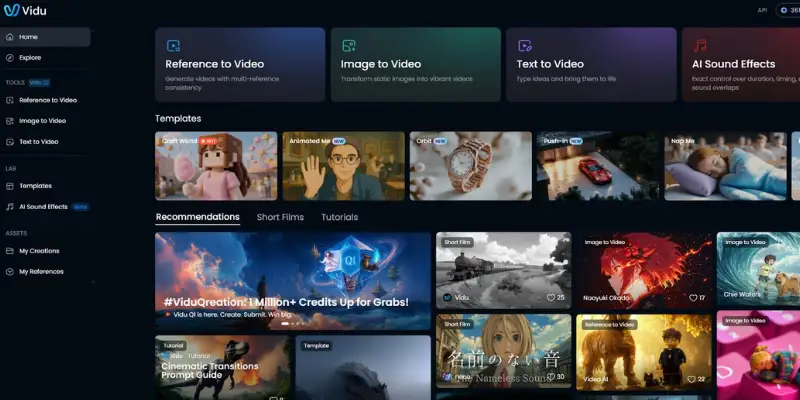Viewport: 800px width, 400px height.
Task: Click the sidebar Reference to Video icon
Action: 10,101
